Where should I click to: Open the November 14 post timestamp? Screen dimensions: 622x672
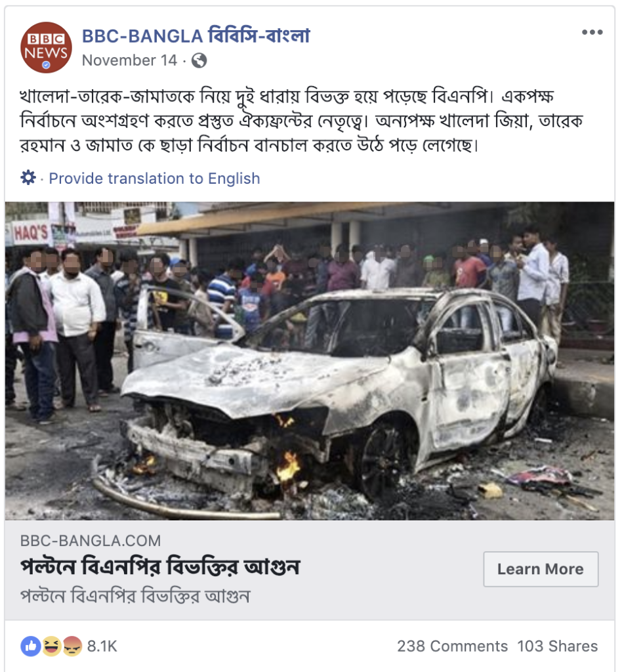click(x=129, y=60)
